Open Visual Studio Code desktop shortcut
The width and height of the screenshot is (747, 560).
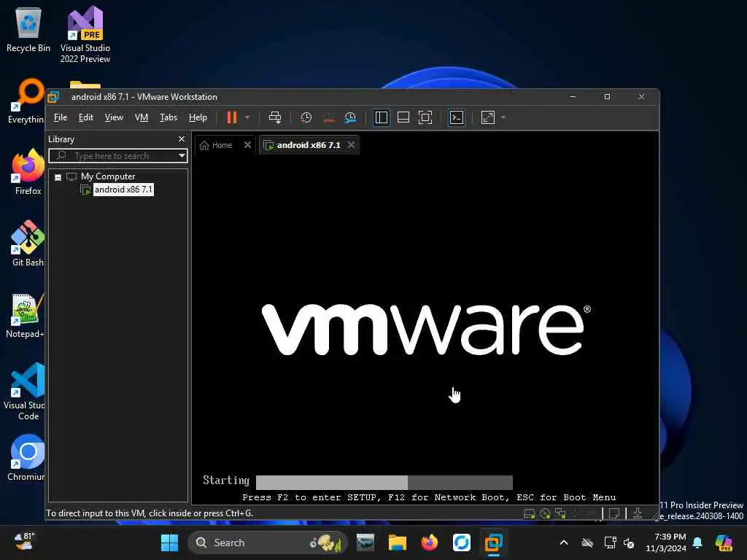click(x=25, y=392)
